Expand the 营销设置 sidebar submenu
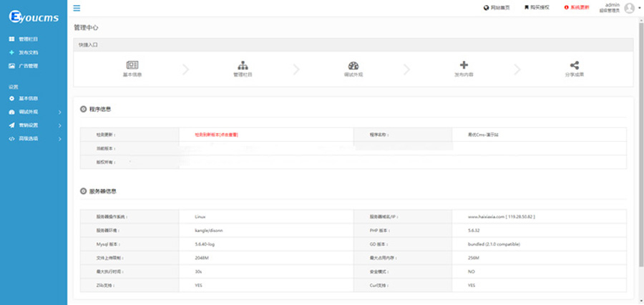644x305 pixels. click(59, 125)
